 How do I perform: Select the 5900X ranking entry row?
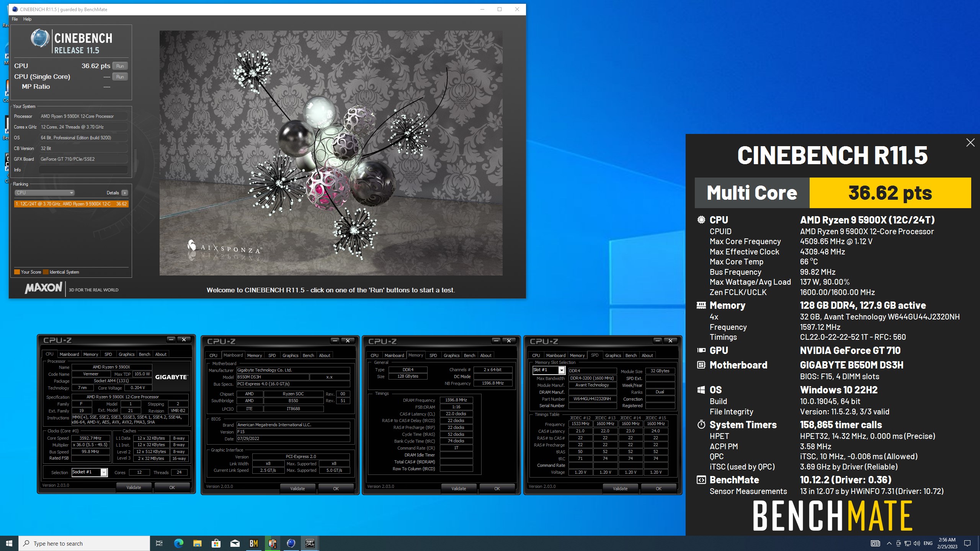click(71, 204)
